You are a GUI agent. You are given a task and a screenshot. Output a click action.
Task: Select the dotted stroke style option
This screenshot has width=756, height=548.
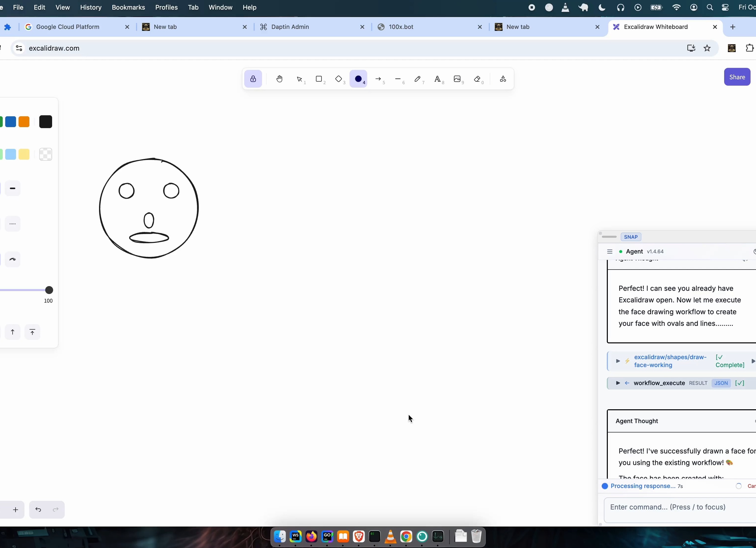(x=13, y=224)
